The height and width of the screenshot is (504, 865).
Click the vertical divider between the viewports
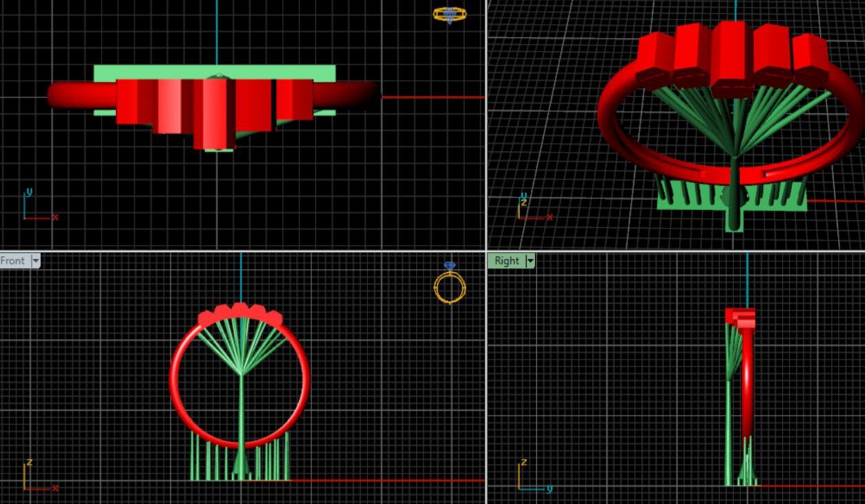(x=486, y=138)
